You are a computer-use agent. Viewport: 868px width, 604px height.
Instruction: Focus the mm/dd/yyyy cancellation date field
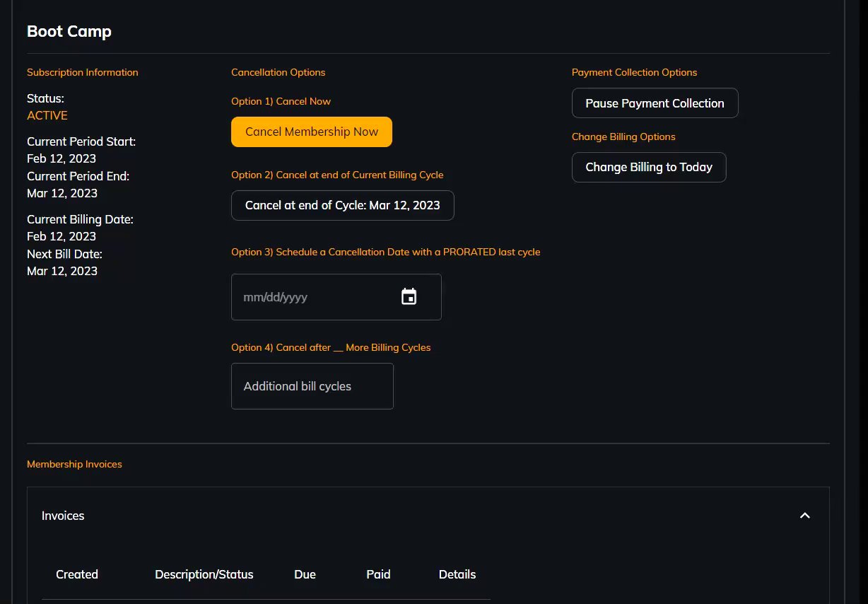pos(311,297)
